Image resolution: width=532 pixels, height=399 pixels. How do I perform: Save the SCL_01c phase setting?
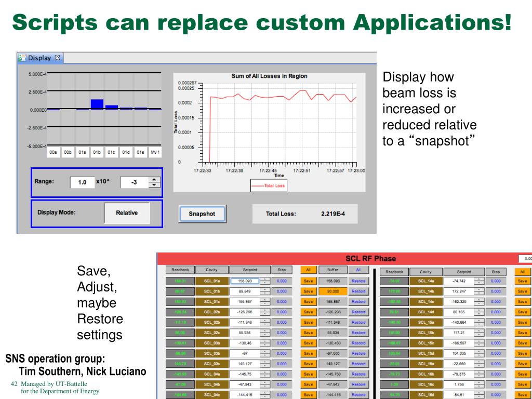[x=308, y=302]
